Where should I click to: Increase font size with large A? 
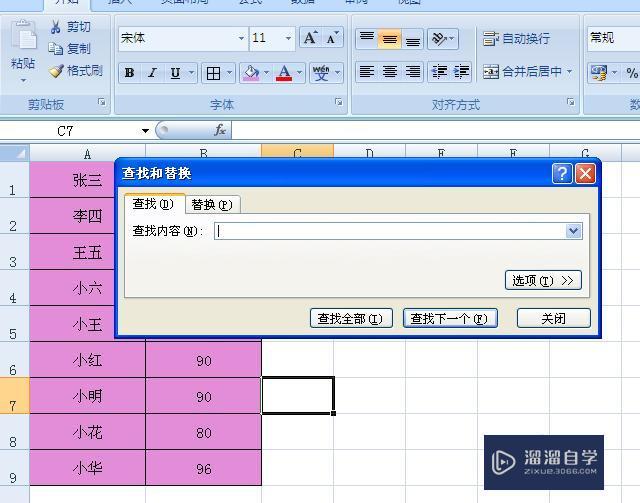(x=310, y=38)
